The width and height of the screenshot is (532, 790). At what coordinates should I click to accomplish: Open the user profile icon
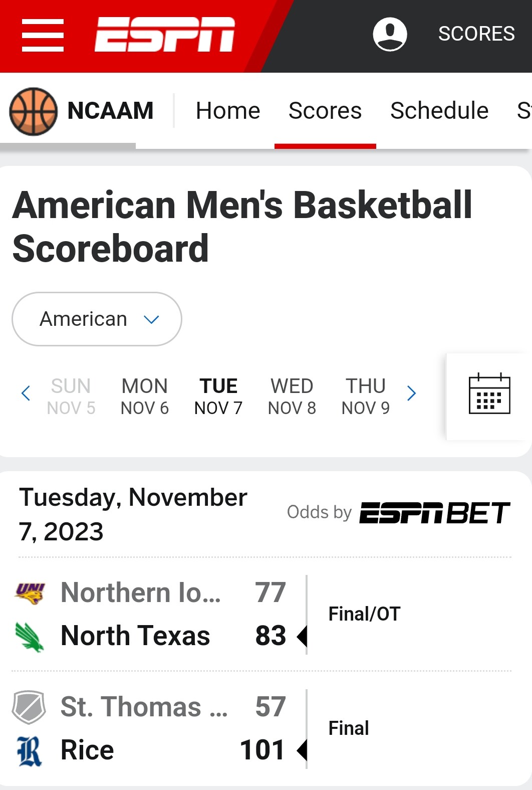click(390, 34)
